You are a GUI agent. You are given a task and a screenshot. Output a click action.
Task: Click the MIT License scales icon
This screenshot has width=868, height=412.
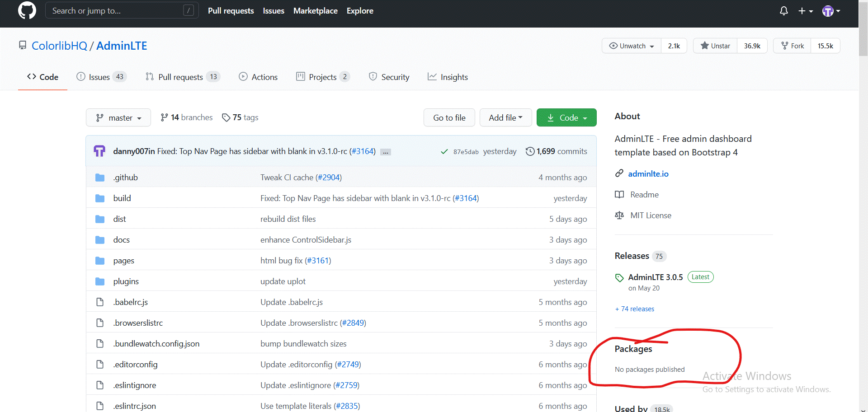pos(619,215)
